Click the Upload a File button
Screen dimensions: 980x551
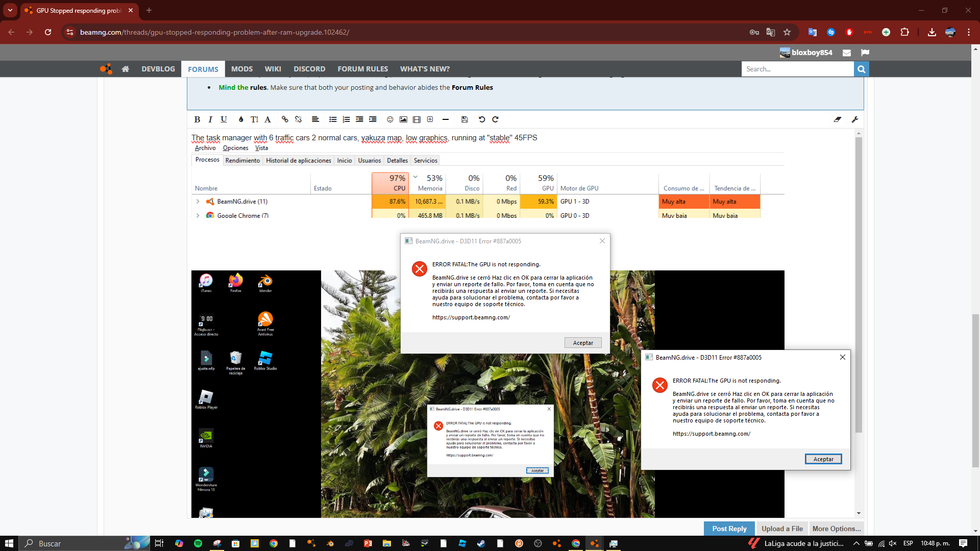pyautogui.click(x=782, y=529)
